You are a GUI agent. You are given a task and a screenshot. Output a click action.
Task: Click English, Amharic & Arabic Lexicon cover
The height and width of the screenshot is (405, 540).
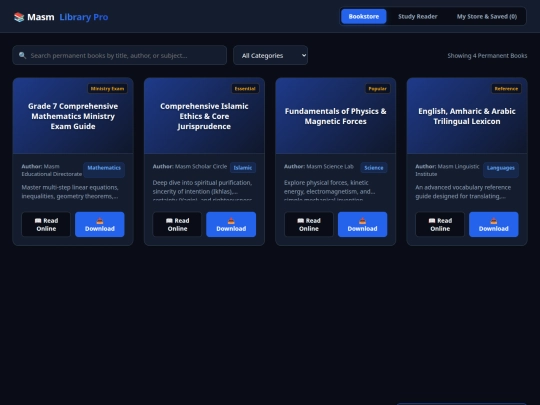(467, 116)
